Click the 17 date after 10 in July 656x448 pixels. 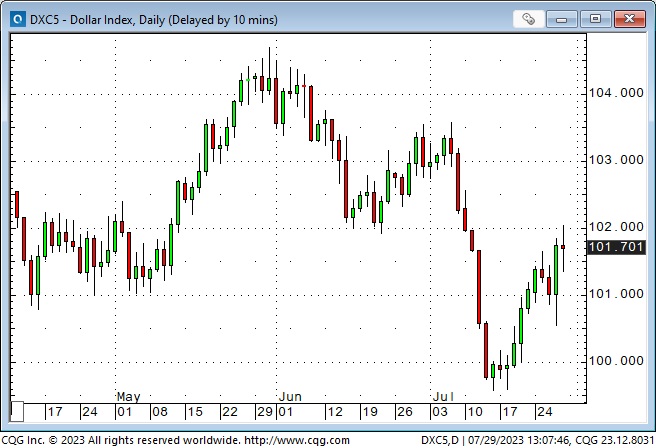pyautogui.click(x=510, y=412)
